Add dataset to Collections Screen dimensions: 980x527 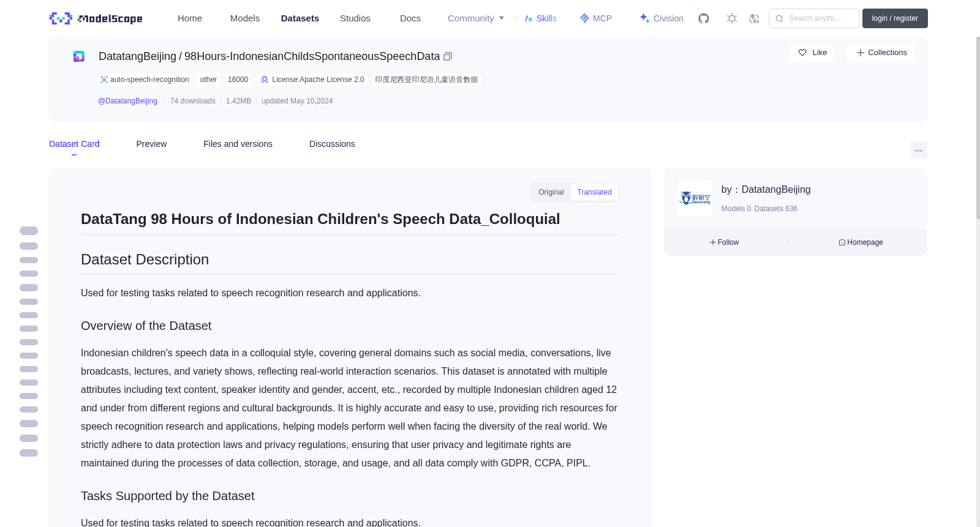[881, 53]
